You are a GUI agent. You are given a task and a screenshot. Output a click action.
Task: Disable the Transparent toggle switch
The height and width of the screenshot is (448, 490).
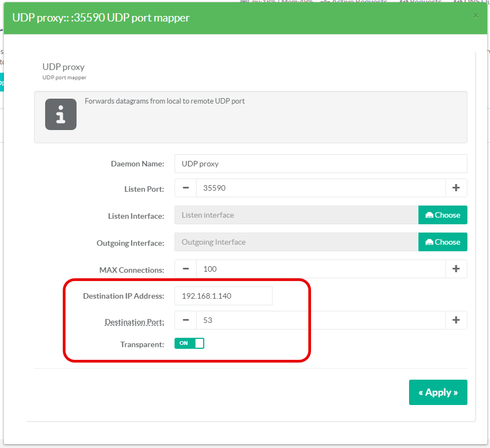[189, 343]
